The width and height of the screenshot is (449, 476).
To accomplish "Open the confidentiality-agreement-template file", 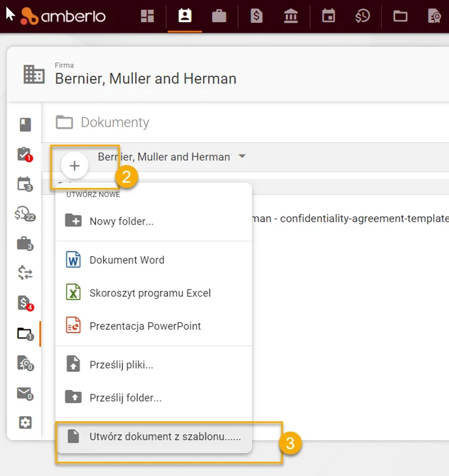I will pyautogui.click(x=350, y=218).
